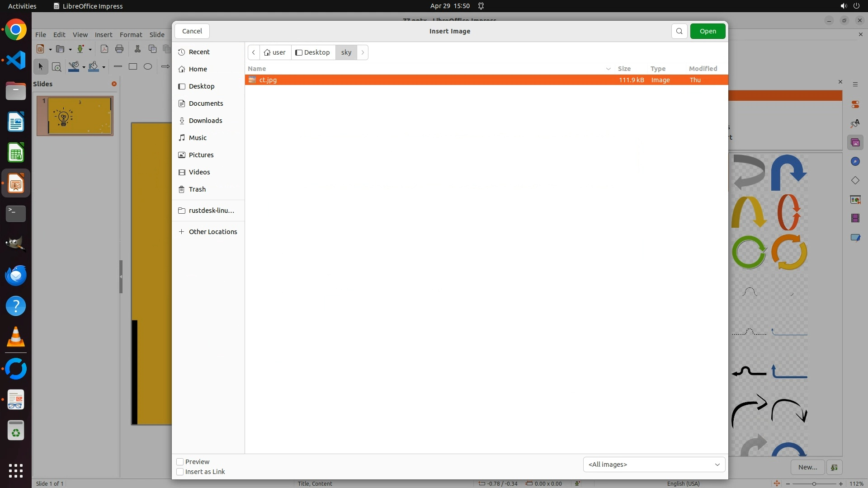Click the Cancel button
Screen dimensions: 868x488
point(192,31)
